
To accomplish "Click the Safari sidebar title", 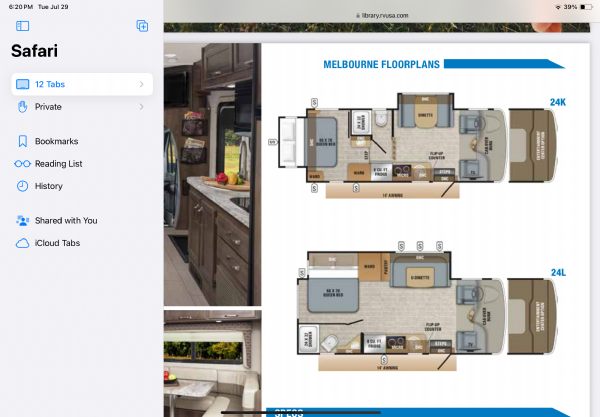I will coord(34,51).
